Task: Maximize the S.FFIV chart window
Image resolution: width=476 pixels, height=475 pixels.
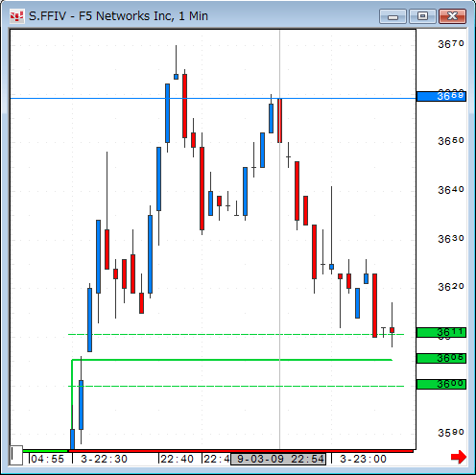Action: (x=422, y=16)
